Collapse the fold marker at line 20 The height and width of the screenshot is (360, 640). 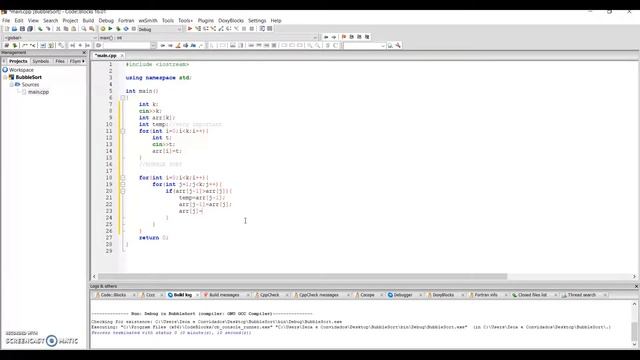[123, 191]
